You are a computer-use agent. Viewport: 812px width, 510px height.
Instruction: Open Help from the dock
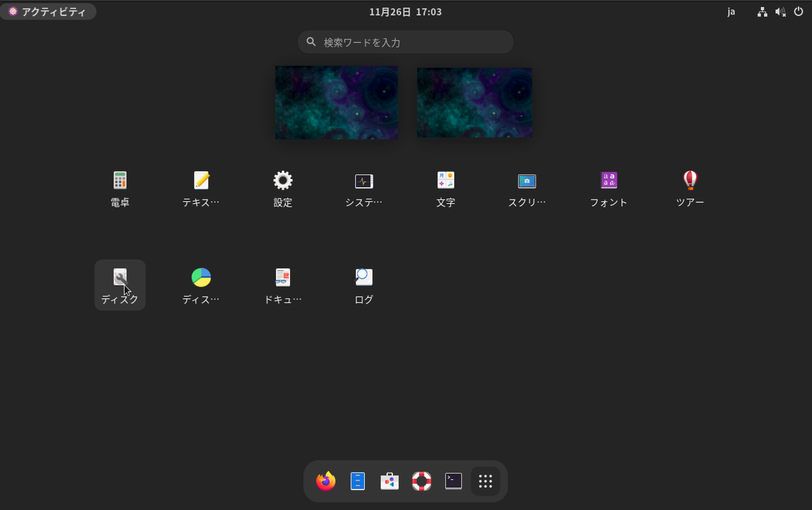click(421, 481)
